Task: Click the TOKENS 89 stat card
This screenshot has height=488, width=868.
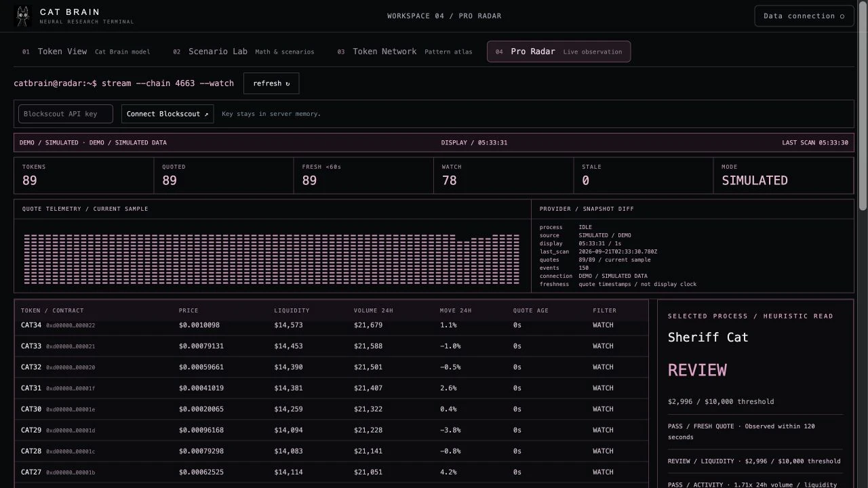Action: point(84,176)
